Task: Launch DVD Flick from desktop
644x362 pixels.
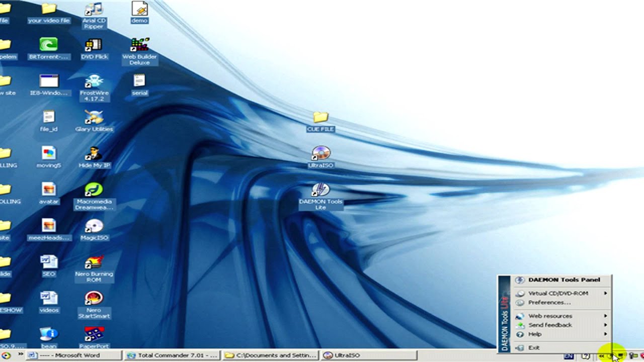Action: coord(94,49)
